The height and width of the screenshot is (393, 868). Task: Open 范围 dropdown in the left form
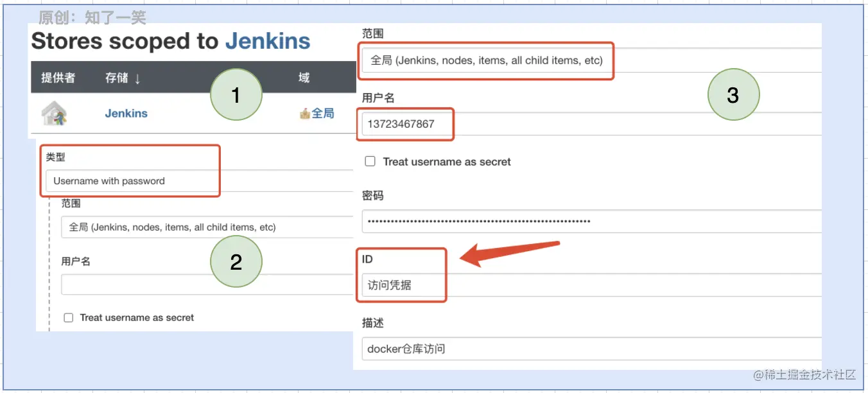[207, 227]
